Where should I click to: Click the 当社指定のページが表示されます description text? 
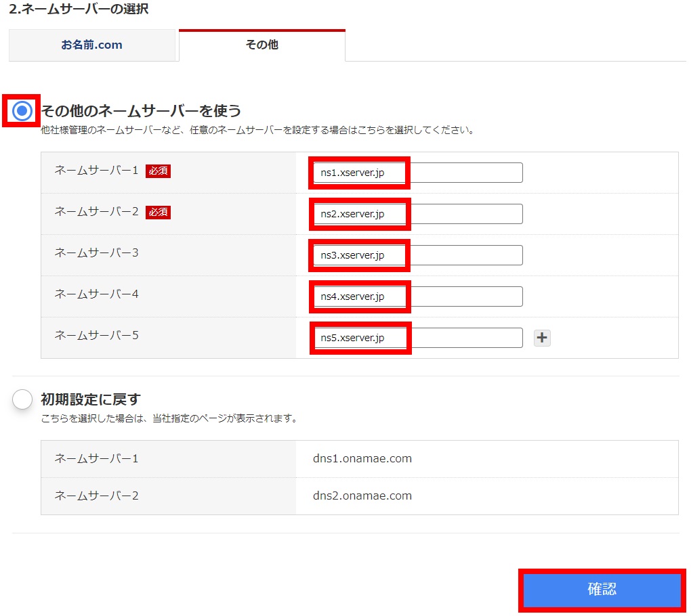point(169,418)
